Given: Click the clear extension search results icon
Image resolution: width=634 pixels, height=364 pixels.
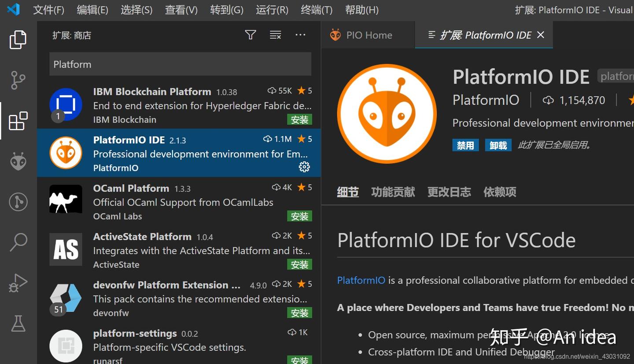Looking at the screenshot, I should click(x=275, y=35).
